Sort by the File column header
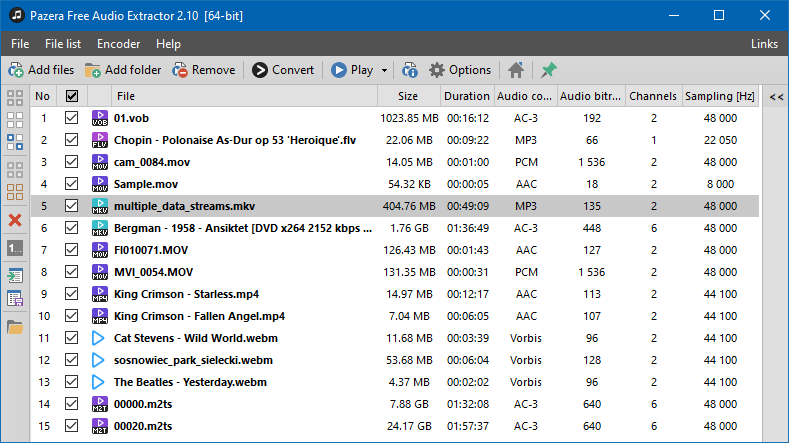Screen dimensions: 789x443 (x=244, y=96)
